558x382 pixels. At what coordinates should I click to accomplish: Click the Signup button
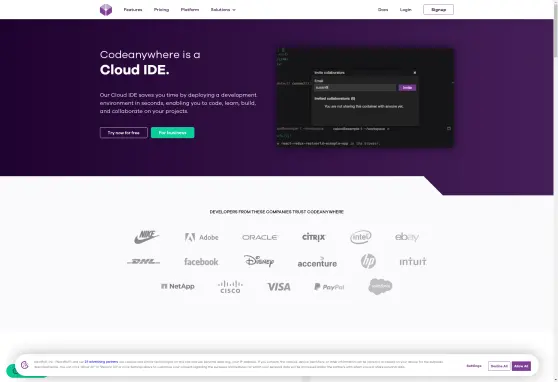[x=438, y=10]
